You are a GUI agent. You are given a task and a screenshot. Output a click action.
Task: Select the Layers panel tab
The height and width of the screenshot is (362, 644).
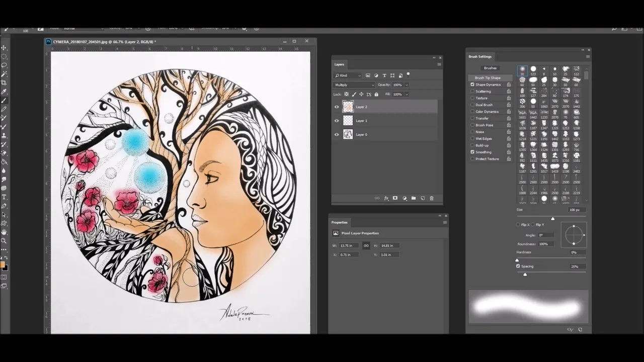pos(339,64)
